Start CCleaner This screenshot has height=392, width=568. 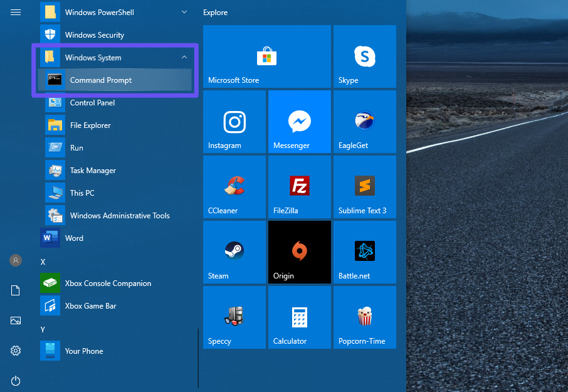[x=234, y=186]
